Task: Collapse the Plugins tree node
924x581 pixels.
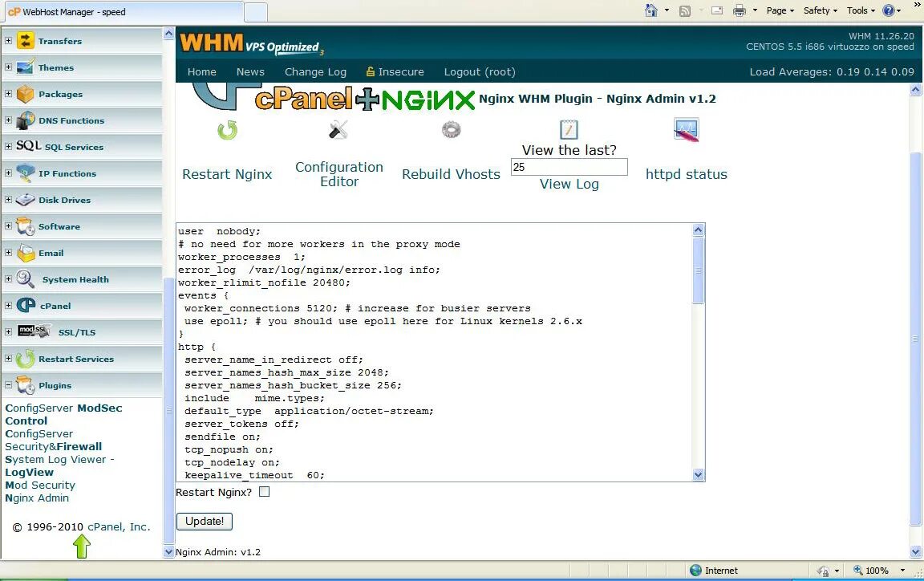Action: [8, 385]
